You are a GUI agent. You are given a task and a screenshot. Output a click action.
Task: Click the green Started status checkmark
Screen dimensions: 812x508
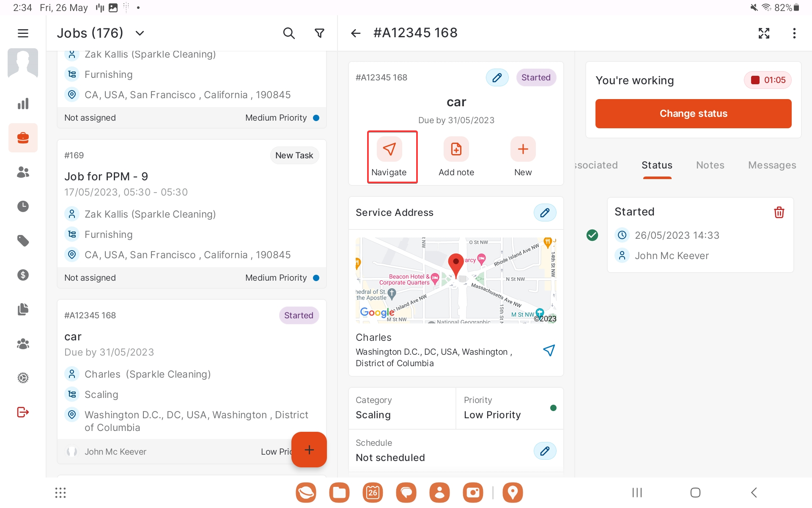592,235
